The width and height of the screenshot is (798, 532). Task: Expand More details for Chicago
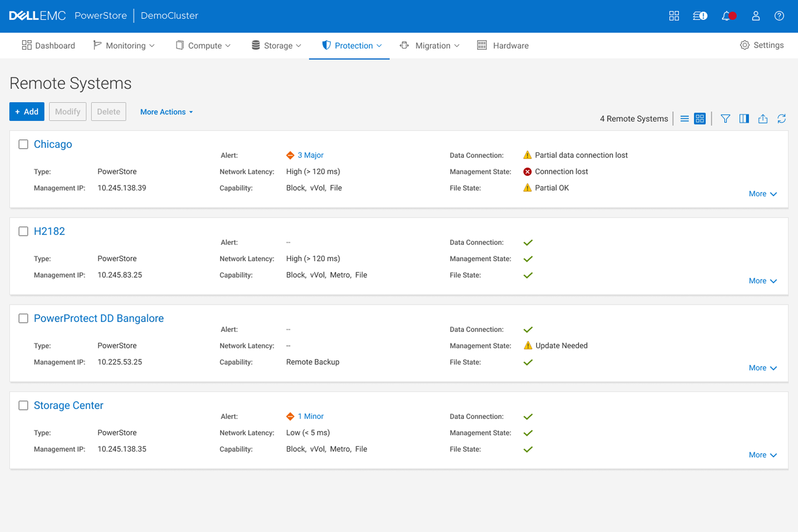(x=762, y=194)
